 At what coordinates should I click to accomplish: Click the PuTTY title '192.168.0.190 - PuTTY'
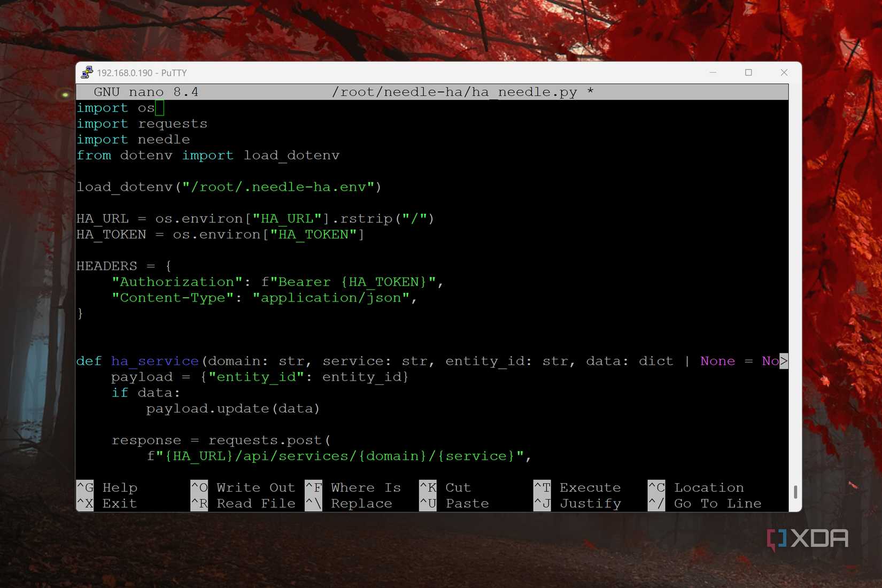[x=142, y=73]
